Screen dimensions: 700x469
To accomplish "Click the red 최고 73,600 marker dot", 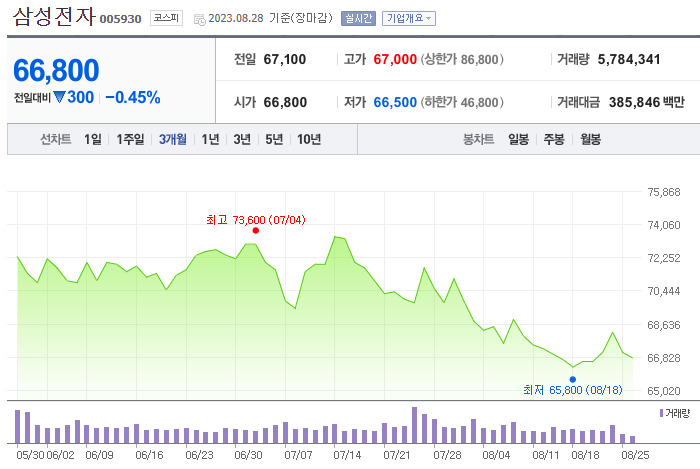I will [255, 230].
